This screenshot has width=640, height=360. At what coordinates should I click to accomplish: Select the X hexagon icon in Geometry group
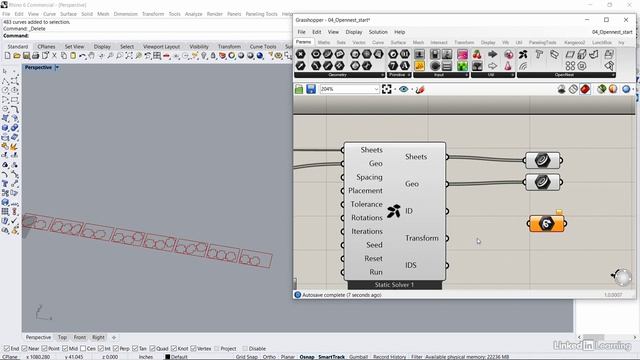pyautogui.click(x=300, y=54)
